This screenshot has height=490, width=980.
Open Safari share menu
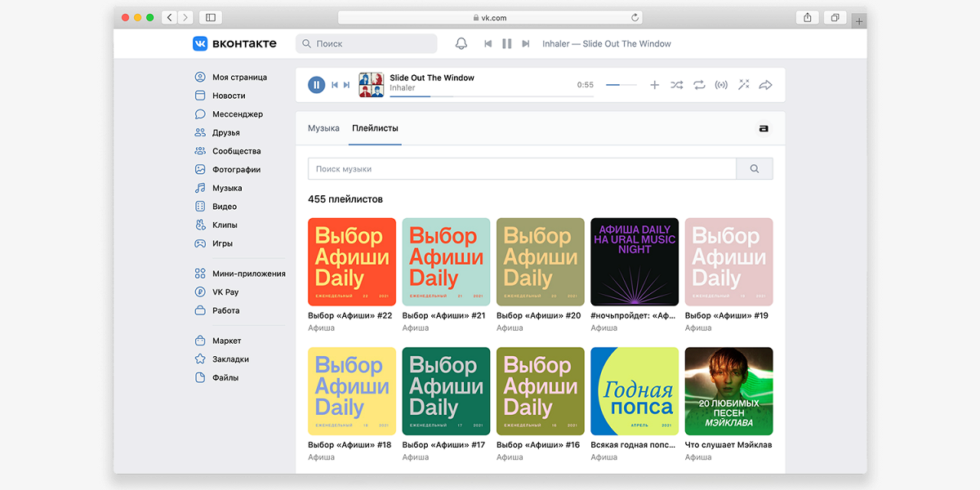pos(807,17)
